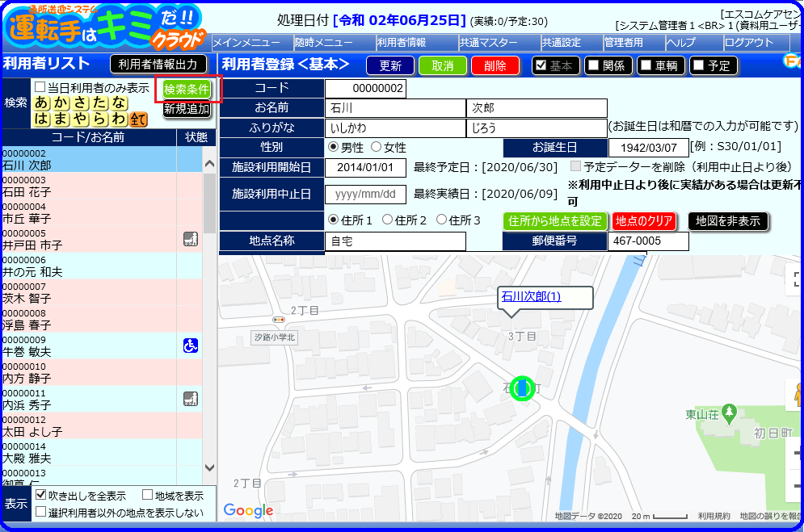Viewport: 804px width, 532px height.
Task: Enable 予定 section checkbox
Action: 699,65
